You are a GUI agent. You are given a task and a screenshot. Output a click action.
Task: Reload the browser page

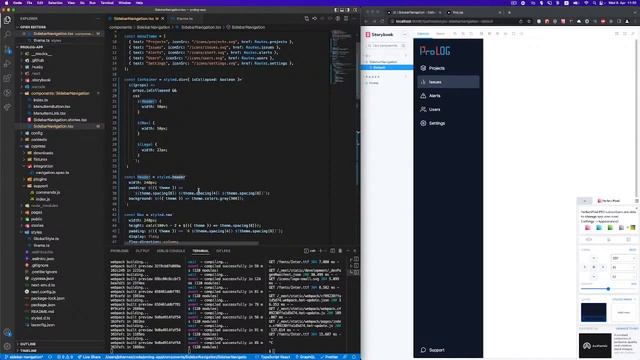tap(382, 21)
